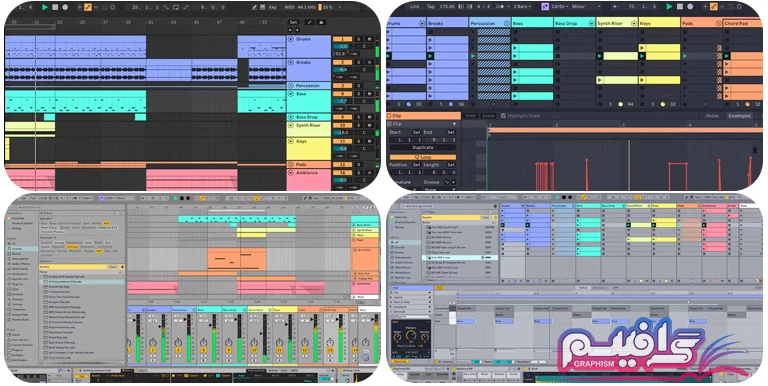Solo the Keys track in arrangement view
The image size is (768, 386).
(359, 141)
